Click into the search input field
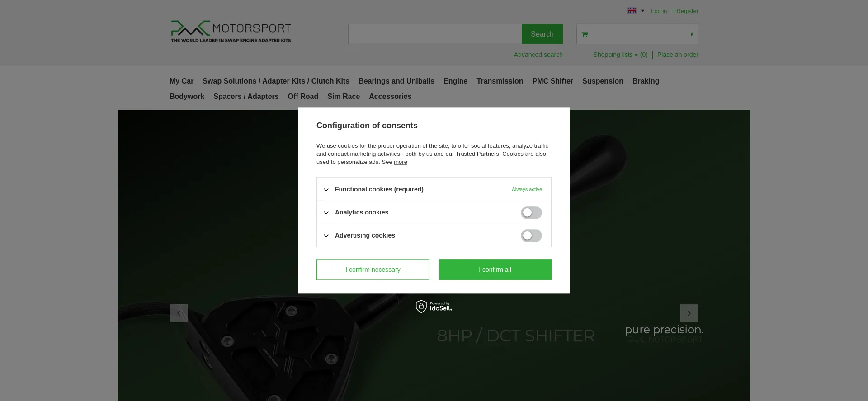The height and width of the screenshot is (401, 868). (x=435, y=34)
